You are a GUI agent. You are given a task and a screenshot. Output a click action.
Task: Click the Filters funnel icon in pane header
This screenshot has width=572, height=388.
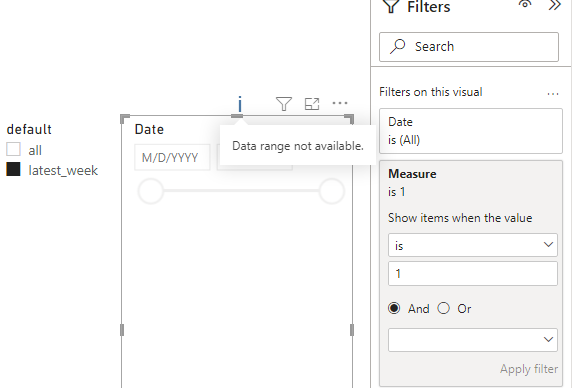(391, 6)
